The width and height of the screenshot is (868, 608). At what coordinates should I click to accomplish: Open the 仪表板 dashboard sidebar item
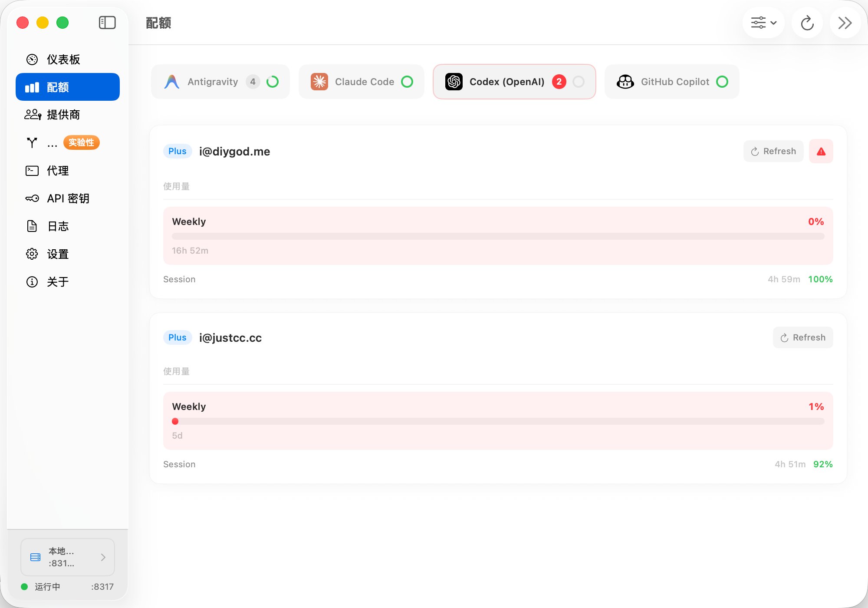pyautogui.click(x=63, y=59)
